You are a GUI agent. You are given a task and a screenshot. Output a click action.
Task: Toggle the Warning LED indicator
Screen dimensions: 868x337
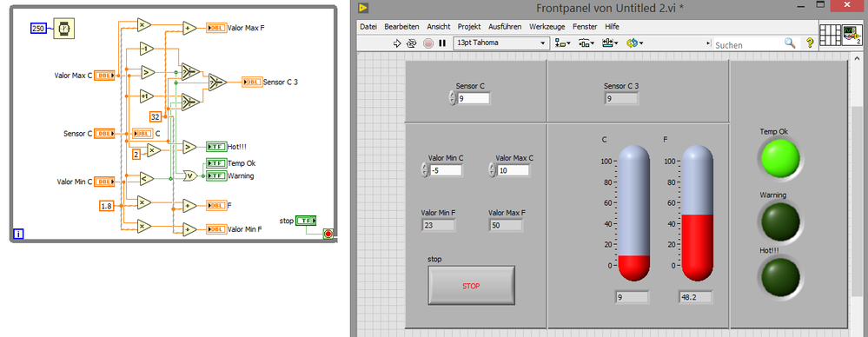coord(780,221)
